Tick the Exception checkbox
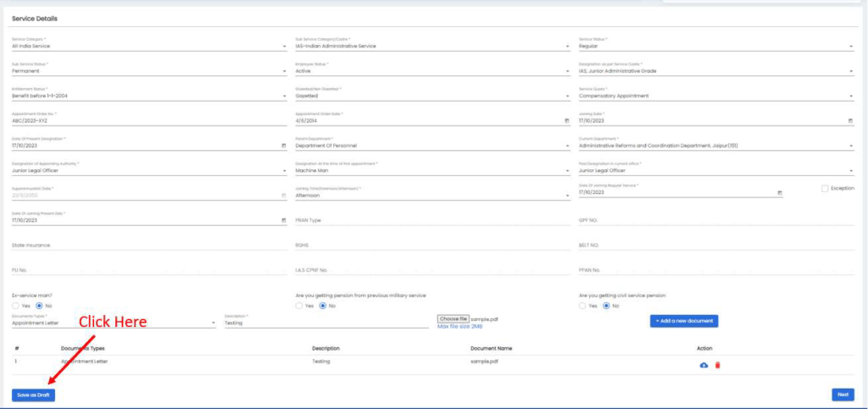 (825, 189)
